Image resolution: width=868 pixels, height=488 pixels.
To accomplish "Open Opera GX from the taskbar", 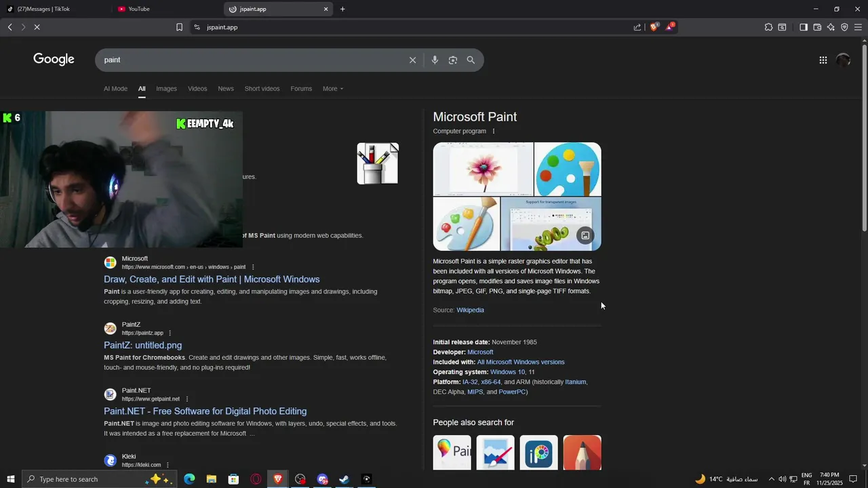I will point(256,479).
